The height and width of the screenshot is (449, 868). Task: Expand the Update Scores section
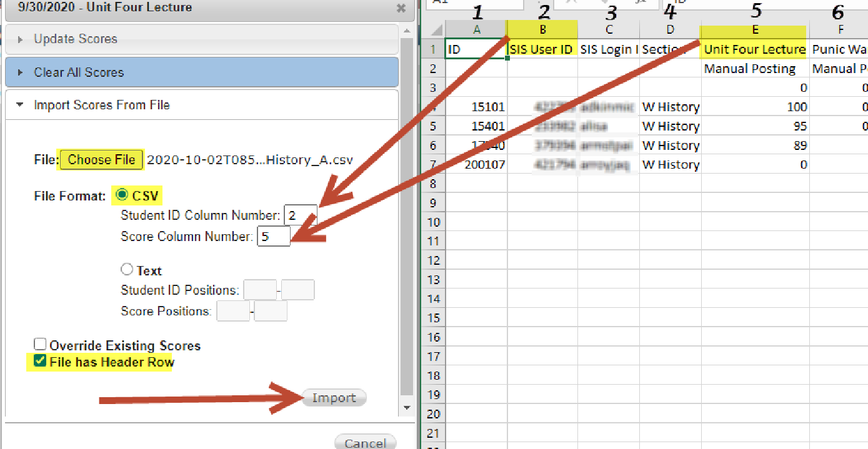click(76, 39)
